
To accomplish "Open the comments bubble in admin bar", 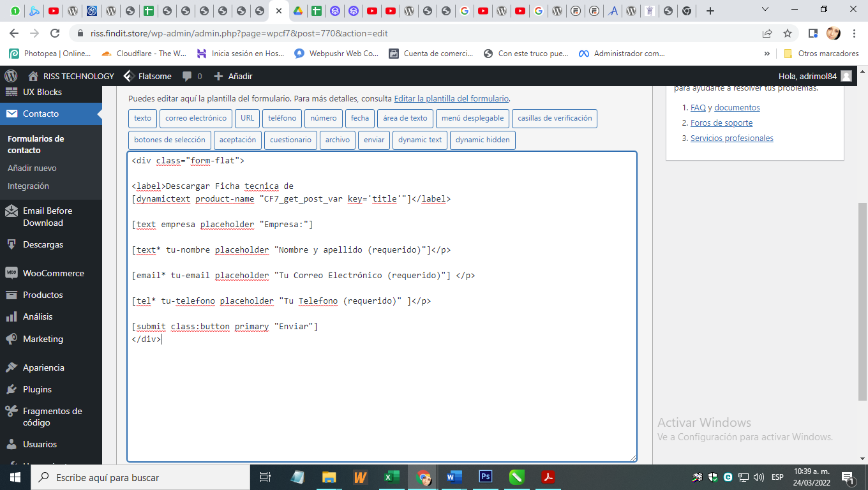I will tap(192, 76).
